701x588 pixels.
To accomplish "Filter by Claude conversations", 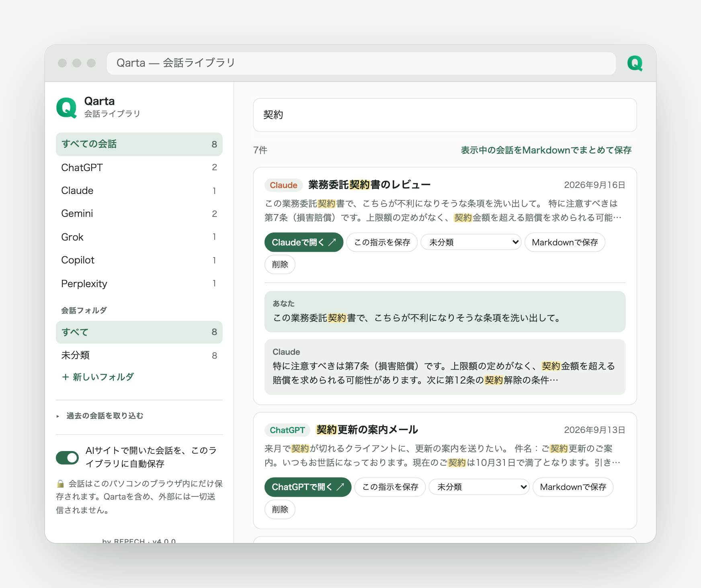I will click(139, 190).
